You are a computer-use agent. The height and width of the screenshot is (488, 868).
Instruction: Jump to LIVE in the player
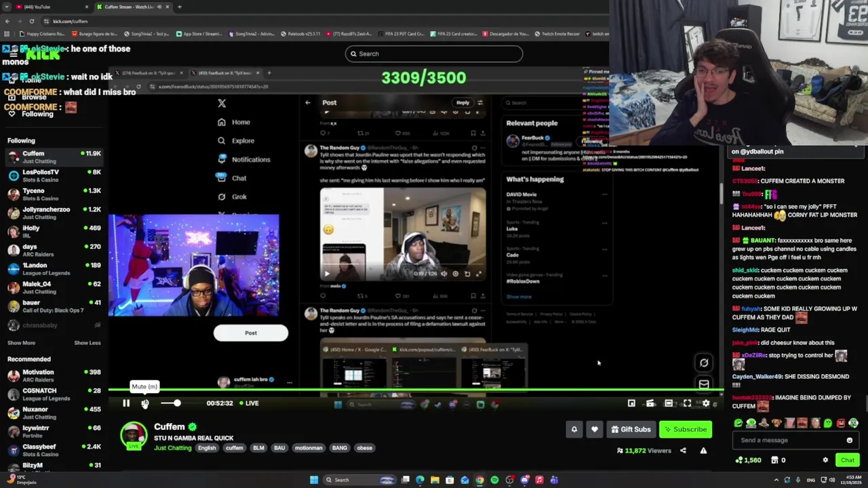pos(248,403)
